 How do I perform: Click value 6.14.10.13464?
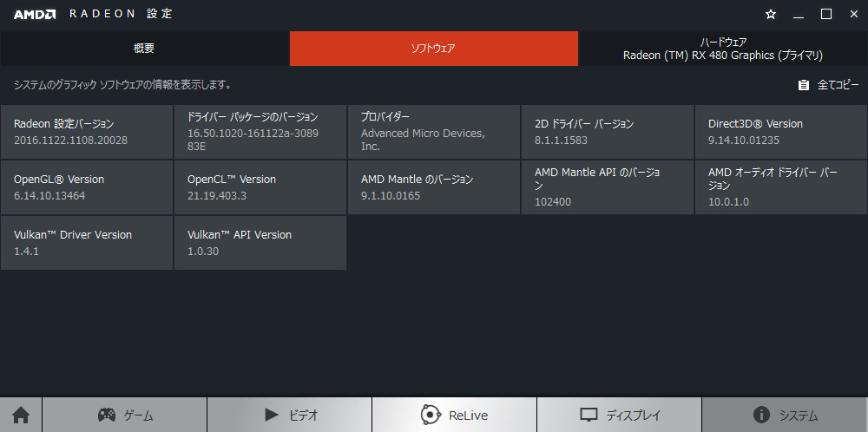point(49,196)
